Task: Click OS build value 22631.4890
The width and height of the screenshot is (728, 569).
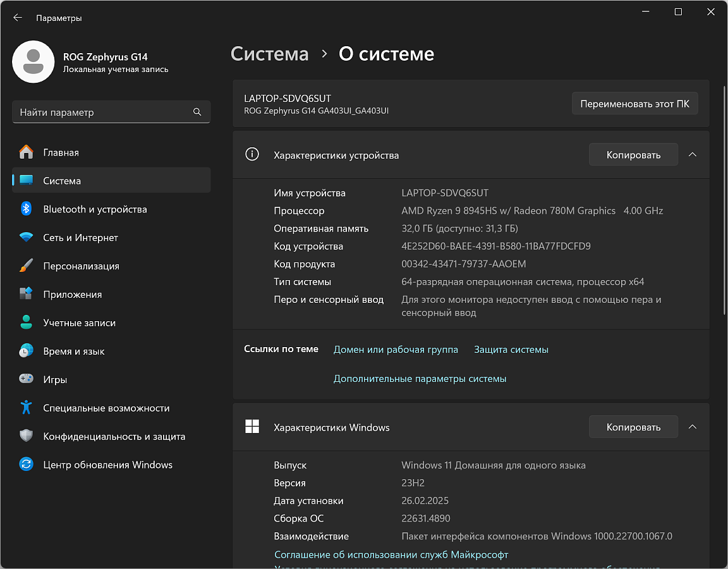Action: [426, 518]
